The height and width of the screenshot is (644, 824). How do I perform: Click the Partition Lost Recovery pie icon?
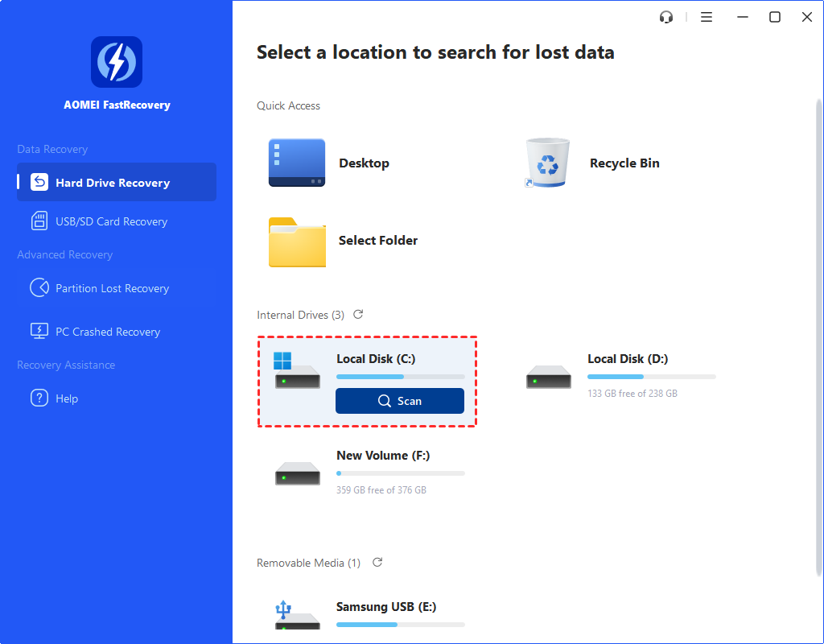click(x=39, y=287)
